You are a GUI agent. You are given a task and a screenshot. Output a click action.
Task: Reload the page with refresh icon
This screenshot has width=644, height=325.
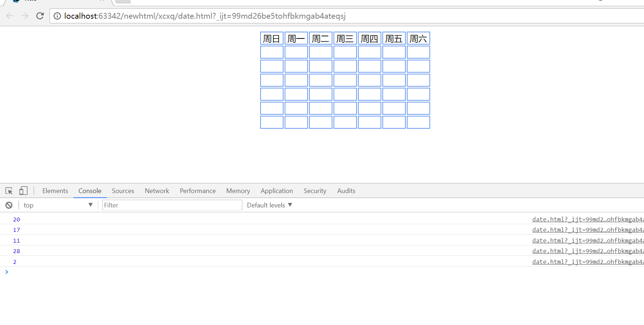pyautogui.click(x=40, y=16)
